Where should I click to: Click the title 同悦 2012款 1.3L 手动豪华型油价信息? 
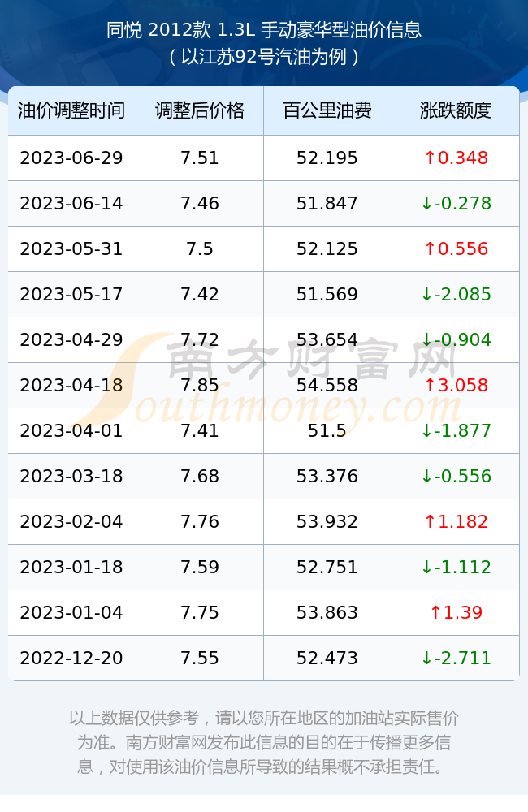264,30
